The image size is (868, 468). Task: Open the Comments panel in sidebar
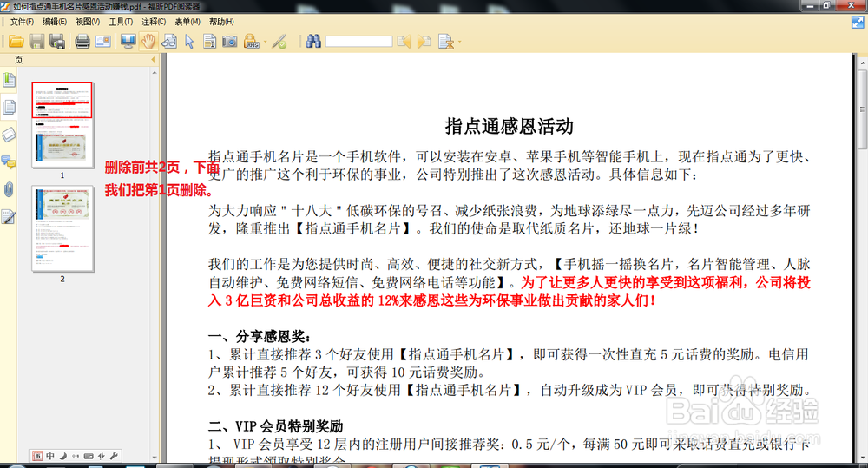(9, 161)
